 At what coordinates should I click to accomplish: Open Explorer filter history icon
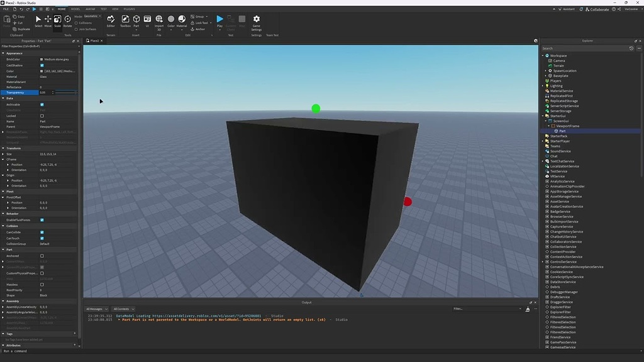click(x=631, y=48)
